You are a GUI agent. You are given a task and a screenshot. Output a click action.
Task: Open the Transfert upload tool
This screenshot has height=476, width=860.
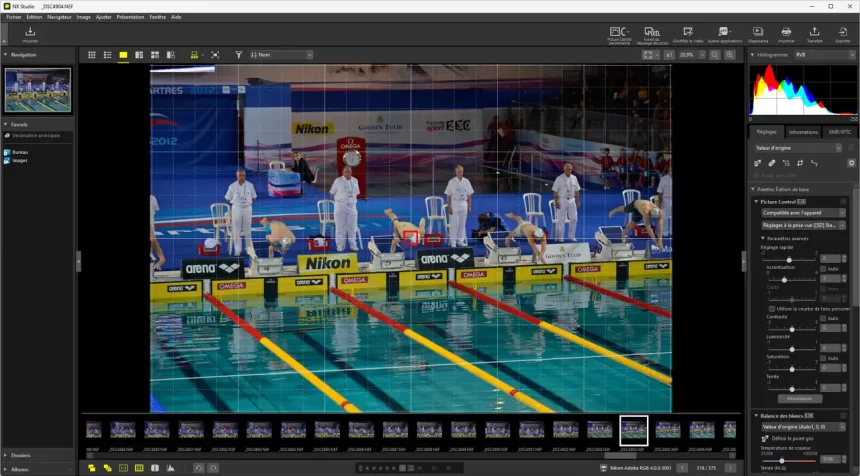tap(814, 33)
